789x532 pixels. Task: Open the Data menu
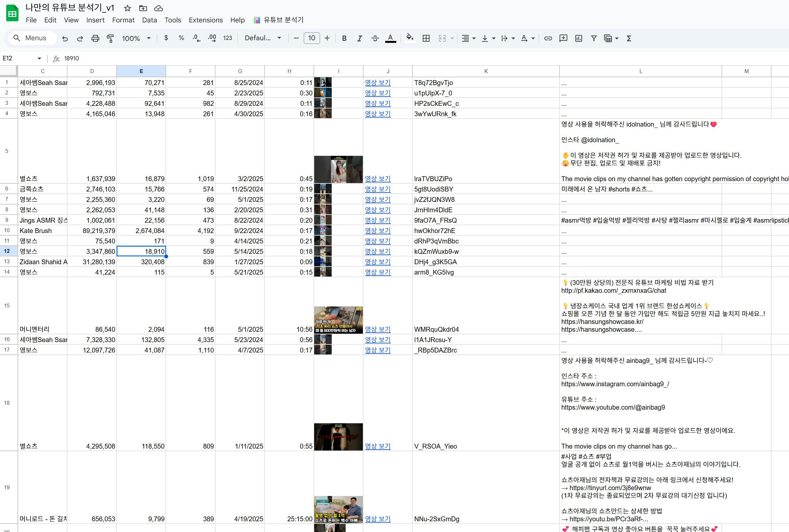pyautogui.click(x=150, y=20)
